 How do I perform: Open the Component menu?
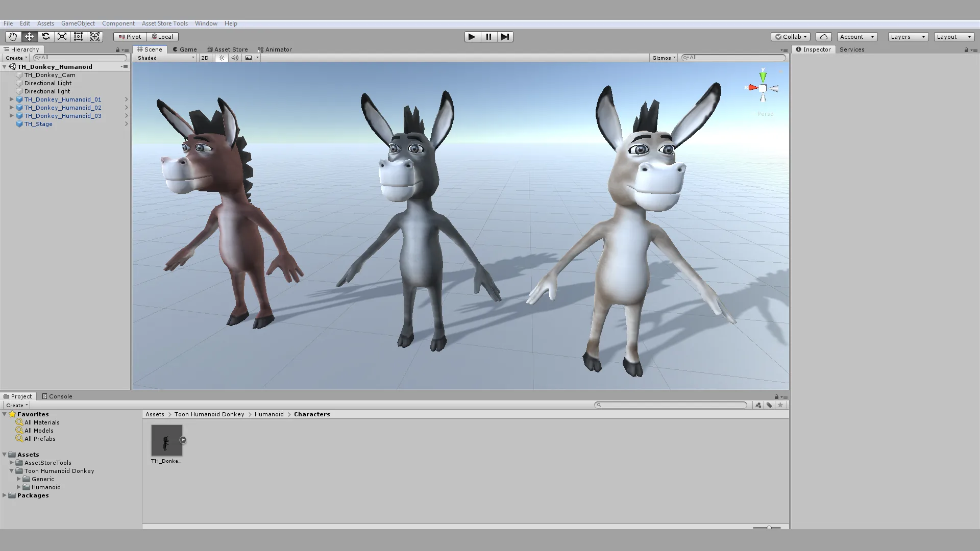tap(118, 23)
